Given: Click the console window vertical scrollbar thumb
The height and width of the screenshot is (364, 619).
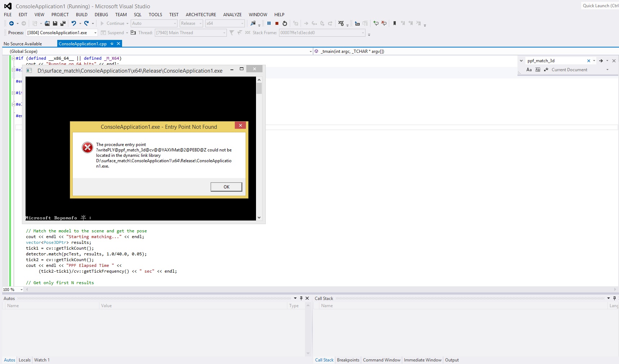Looking at the screenshot, I should point(259,88).
